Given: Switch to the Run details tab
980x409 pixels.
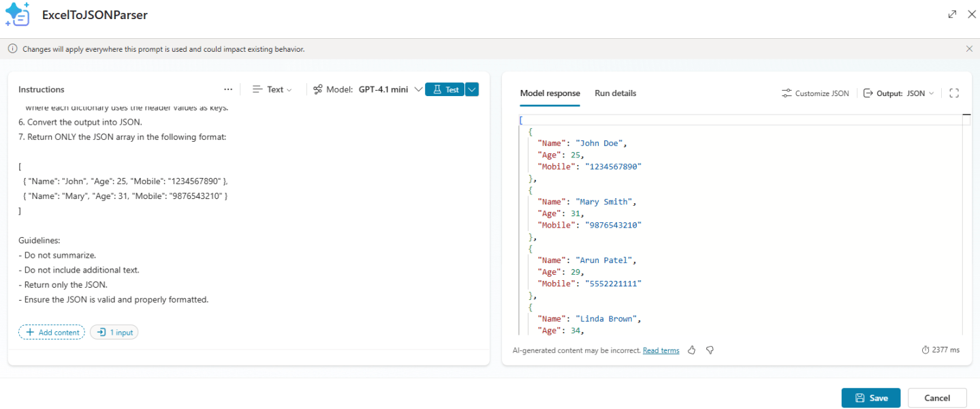Looking at the screenshot, I should point(615,93).
